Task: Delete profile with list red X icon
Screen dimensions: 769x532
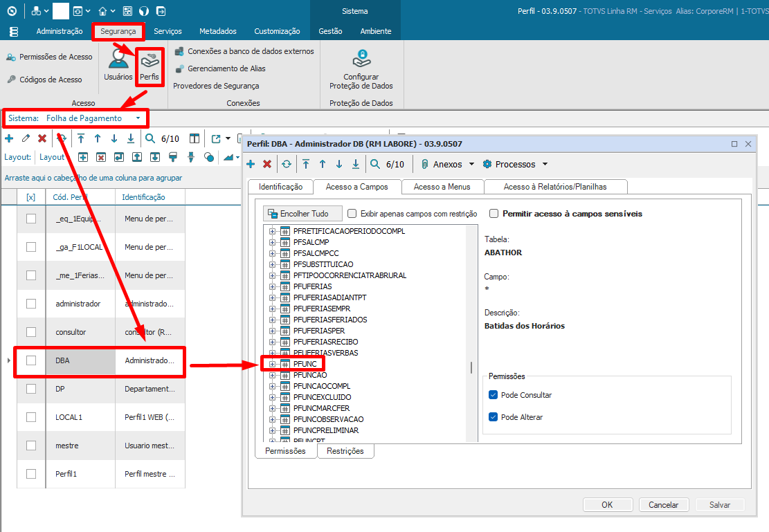Action: [x=42, y=139]
